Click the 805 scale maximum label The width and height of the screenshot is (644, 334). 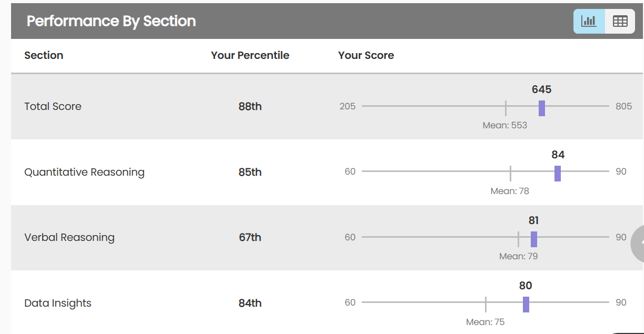pyautogui.click(x=623, y=106)
